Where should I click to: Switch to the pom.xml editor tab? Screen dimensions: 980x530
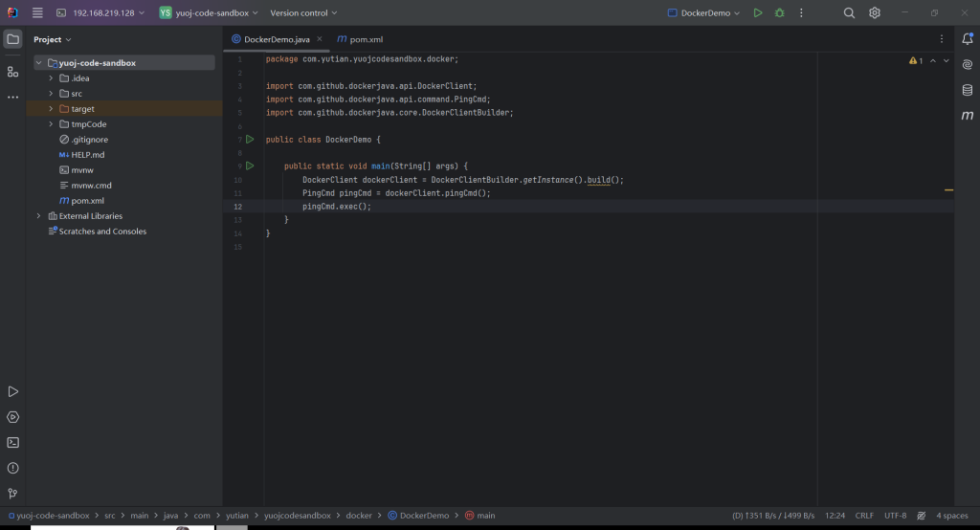click(x=360, y=39)
